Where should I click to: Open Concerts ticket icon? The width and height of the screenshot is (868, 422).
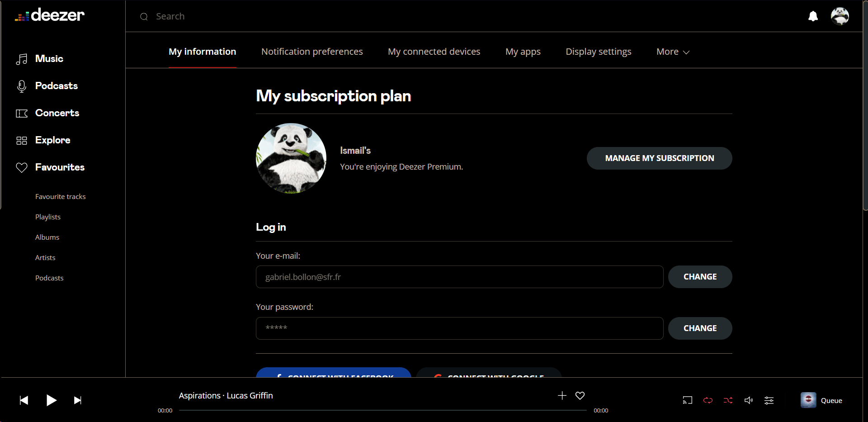22,113
